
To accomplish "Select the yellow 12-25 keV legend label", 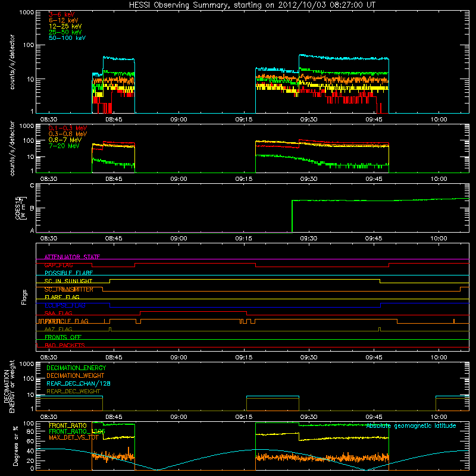I will pos(65,26).
